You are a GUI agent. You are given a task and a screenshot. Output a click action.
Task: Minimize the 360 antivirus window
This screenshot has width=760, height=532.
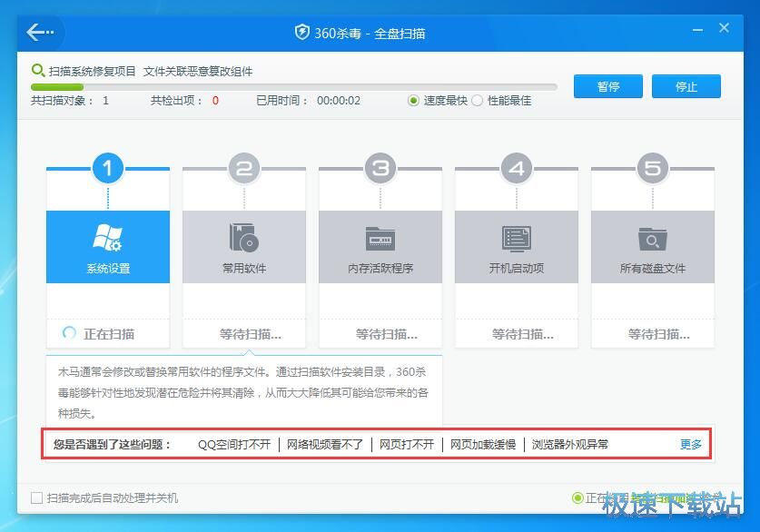pyautogui.click(x=697, y=30)
